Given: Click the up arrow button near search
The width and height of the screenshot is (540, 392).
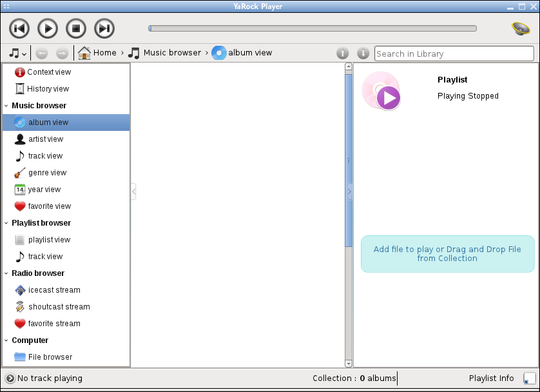Looking at the screenshot, I should pos(342,53).
